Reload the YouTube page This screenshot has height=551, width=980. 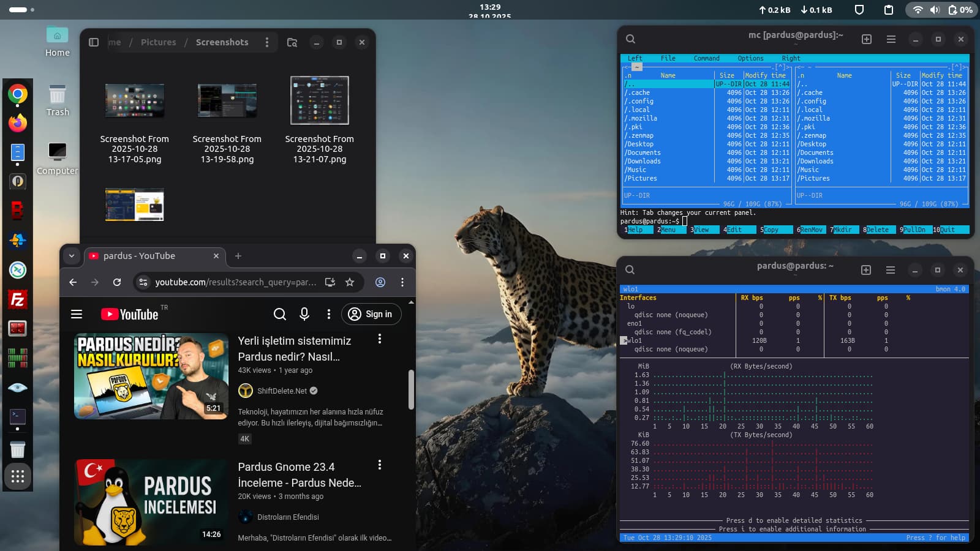click(117, 282)
